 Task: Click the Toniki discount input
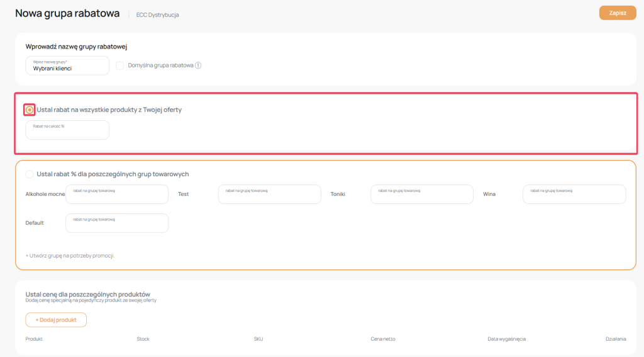[x=421, y=194]
